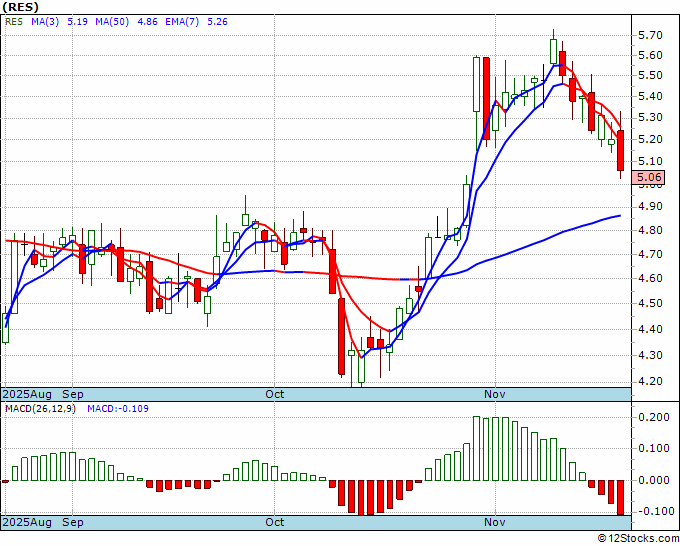Viewport: 680px width, 546px height.
Task: Click the 4.30 price axis label
Action: pyautogui.click(x=651, y=355)
